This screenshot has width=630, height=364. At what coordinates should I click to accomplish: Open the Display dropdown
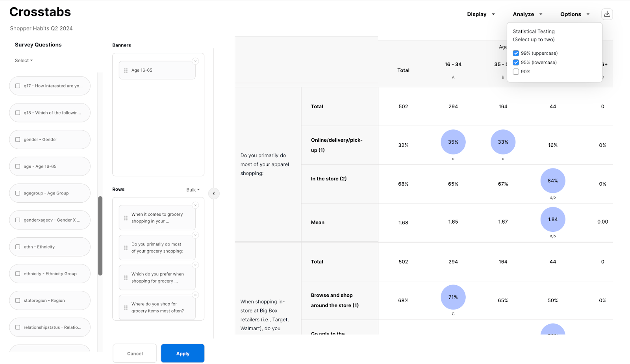pos(480,14)
